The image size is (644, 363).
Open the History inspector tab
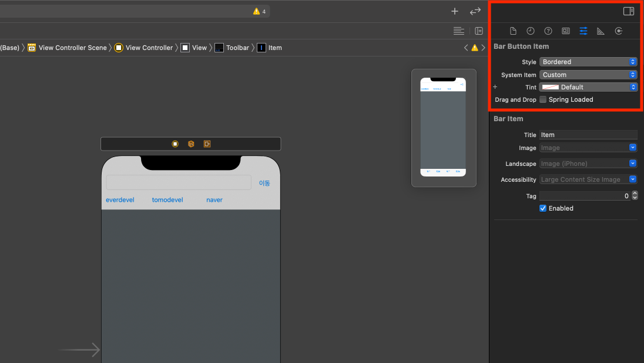[x=530, y=31]
